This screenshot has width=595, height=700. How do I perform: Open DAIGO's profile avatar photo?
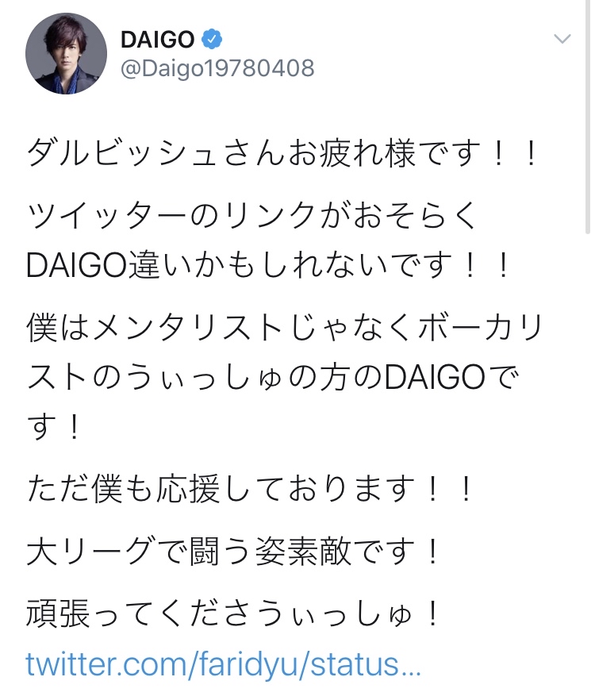tap(66, 54)
